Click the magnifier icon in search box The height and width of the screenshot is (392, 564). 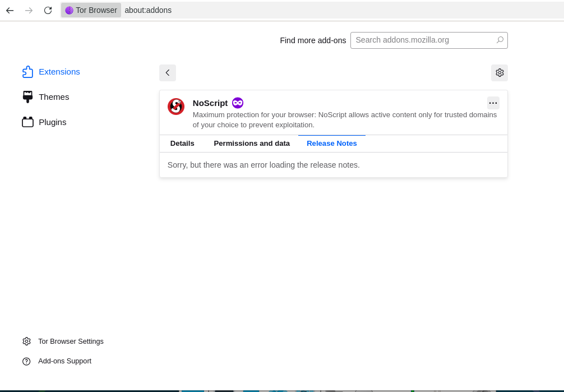pyautogui.click(x=500, y=40)
